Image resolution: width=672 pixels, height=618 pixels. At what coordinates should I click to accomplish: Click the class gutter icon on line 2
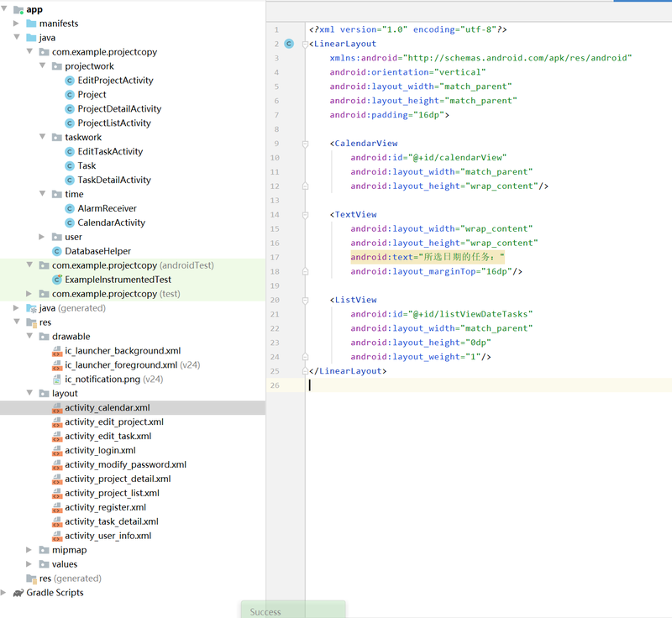click(x=289, y=44)
